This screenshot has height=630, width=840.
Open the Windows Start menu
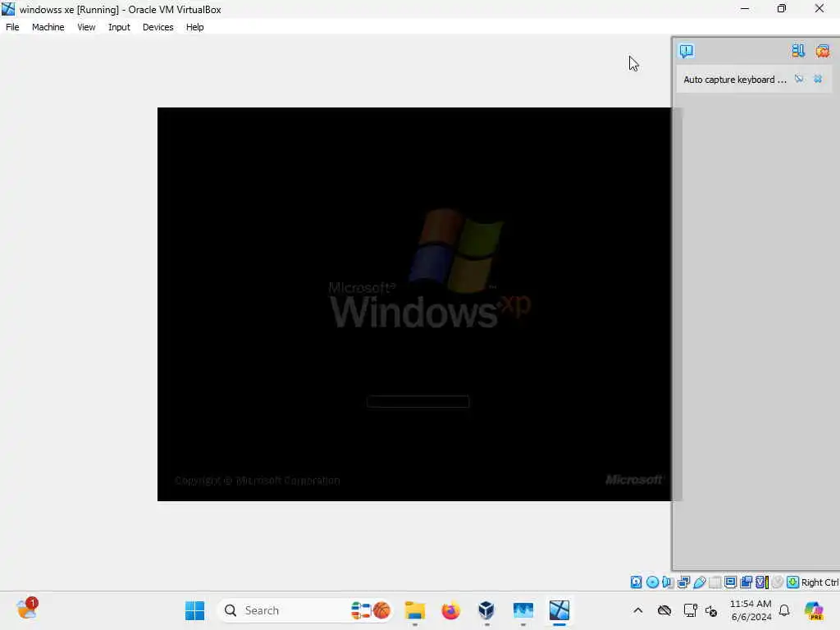tap(194, 610)
